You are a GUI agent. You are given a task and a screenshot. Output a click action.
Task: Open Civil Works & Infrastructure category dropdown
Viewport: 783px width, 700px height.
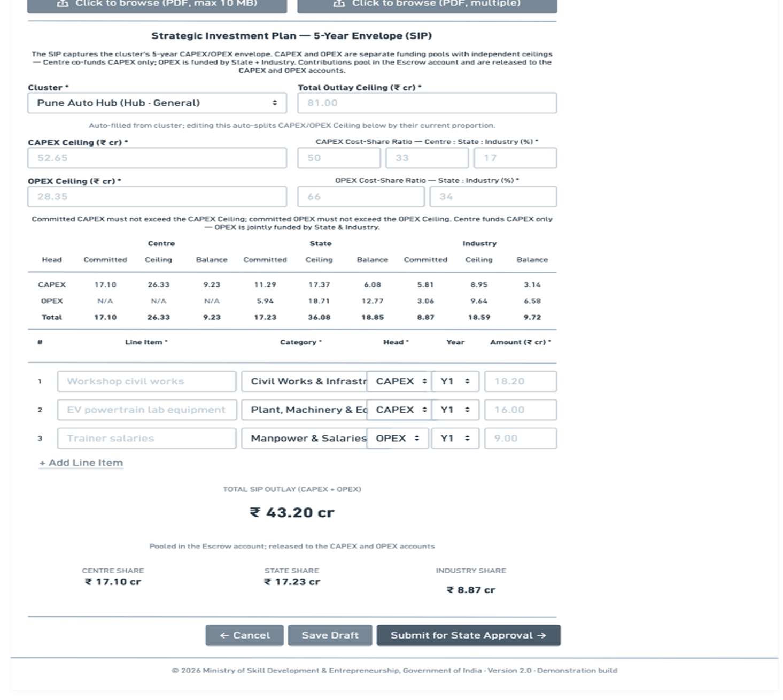[304, 381]
